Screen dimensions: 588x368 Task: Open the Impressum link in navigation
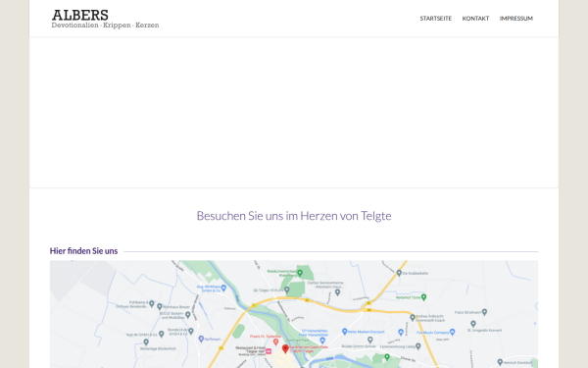[x=516, y=19]
